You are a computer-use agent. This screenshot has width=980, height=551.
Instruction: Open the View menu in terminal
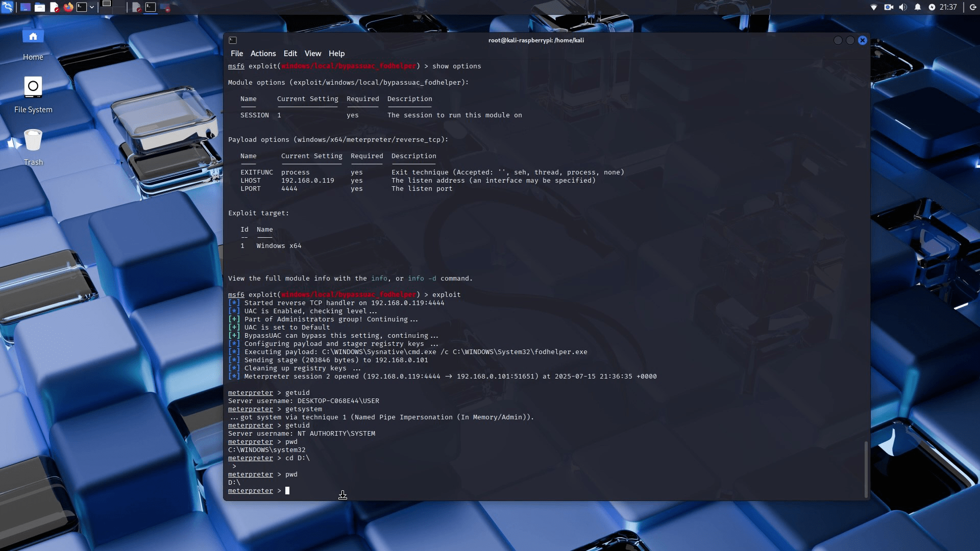313,54
